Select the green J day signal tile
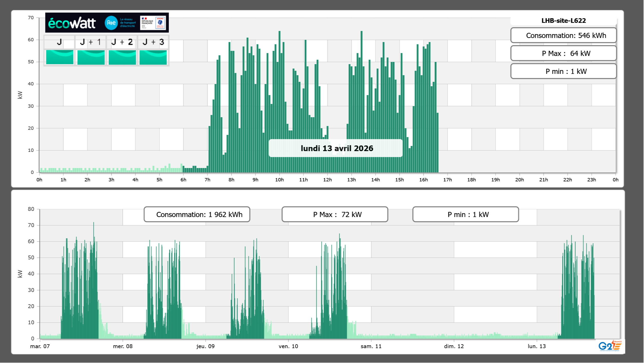Screen dimensions: 644x363 (60, 57)
